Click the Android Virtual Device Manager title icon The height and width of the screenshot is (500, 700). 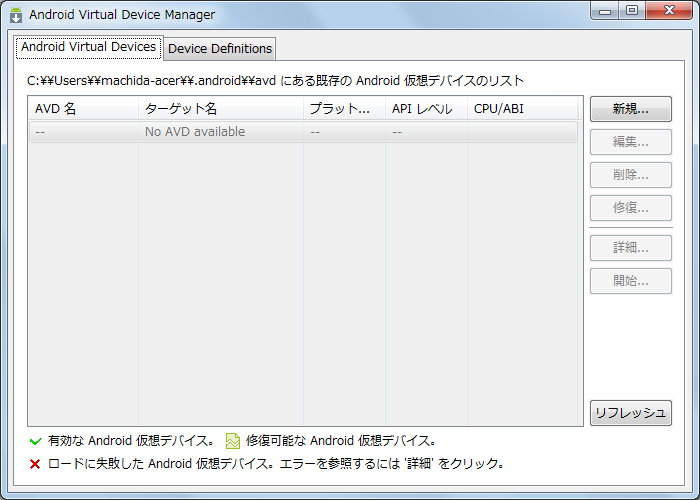16,15
